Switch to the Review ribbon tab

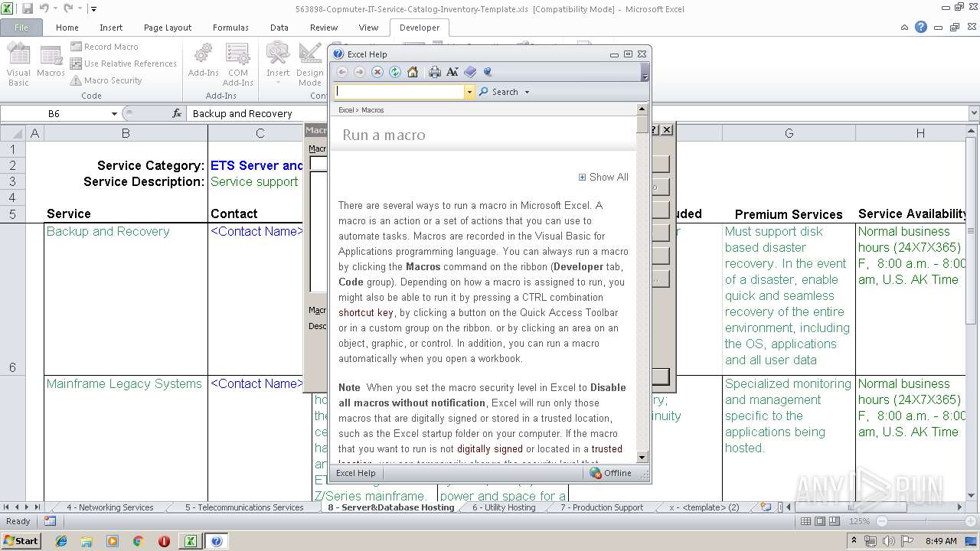(324, 28)
